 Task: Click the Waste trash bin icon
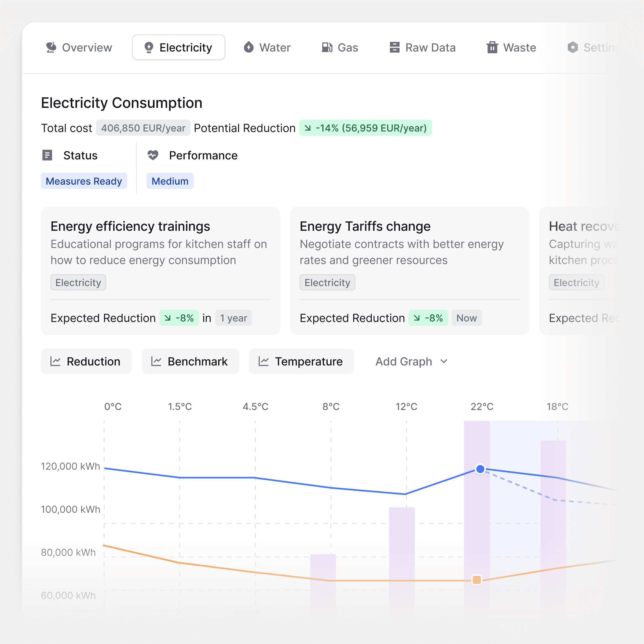coord(492,47)
